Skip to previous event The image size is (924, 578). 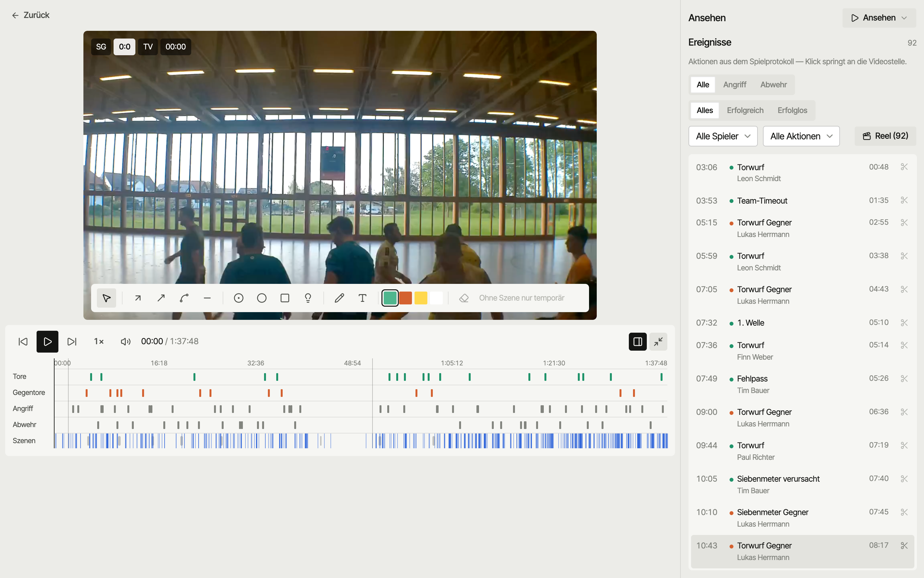click(x=23, y=341)
